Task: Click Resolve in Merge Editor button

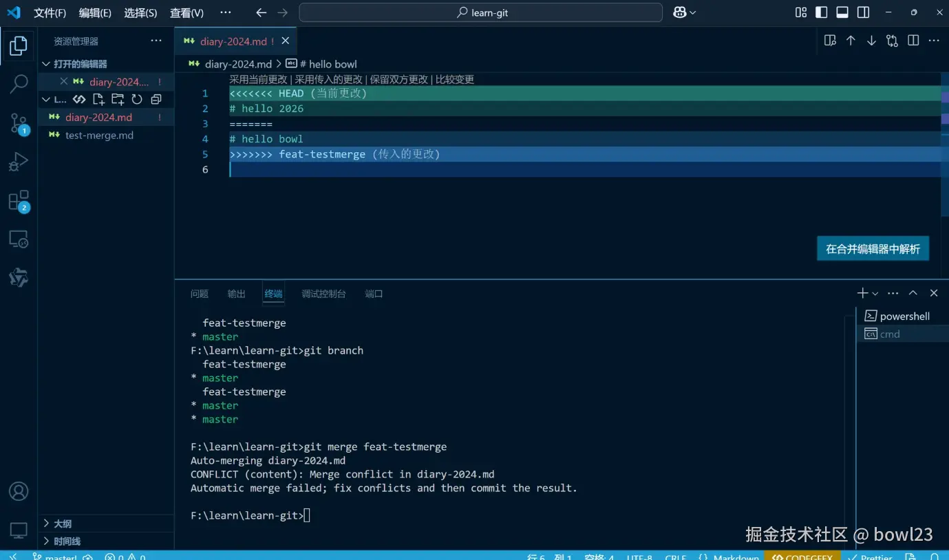Action: click(873, 249)
